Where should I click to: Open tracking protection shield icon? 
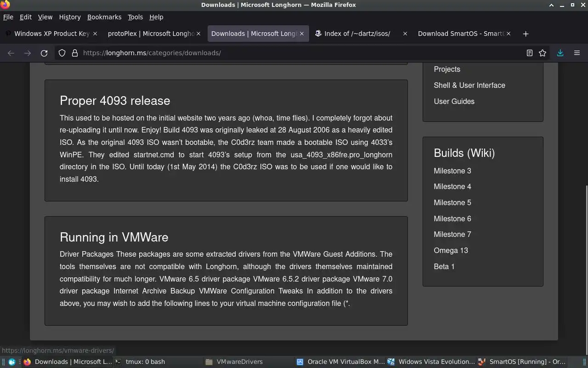(62, 53)
